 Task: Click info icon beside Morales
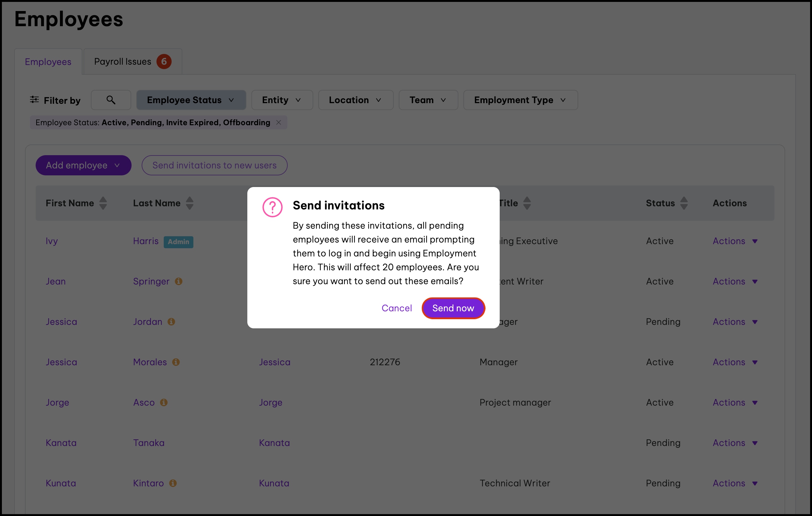[x=176, y=362]
